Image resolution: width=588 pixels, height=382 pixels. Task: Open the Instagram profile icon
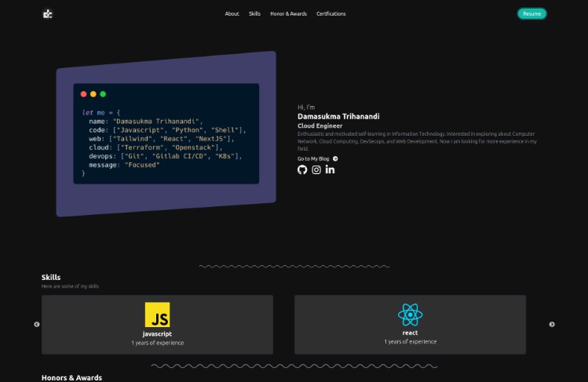pos(316,169)
